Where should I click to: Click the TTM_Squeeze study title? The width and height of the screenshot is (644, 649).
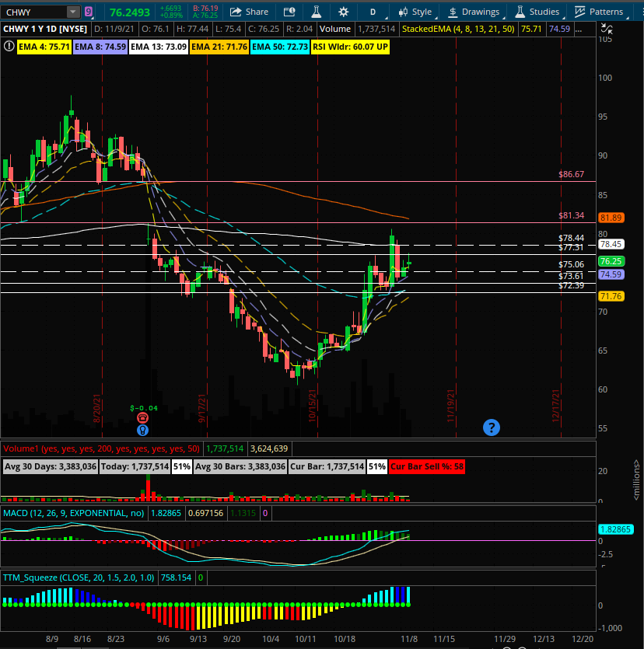pyautogui.click(x=79, y=577)
